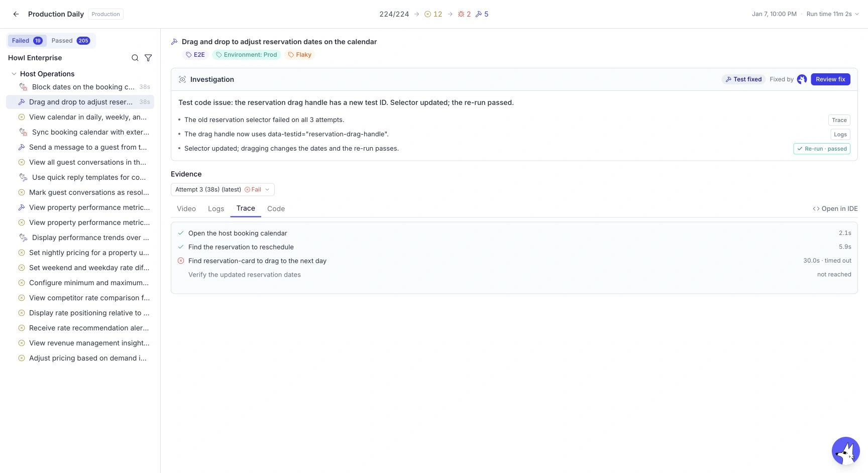Click the Trace reference button in Investigation
This screenshot has height=473, width=868.
[x=839, y=120]
